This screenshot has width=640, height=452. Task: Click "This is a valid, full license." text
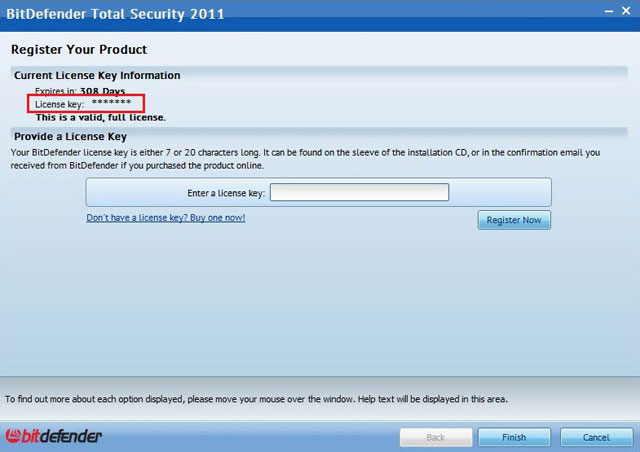[x=100, y=118]
